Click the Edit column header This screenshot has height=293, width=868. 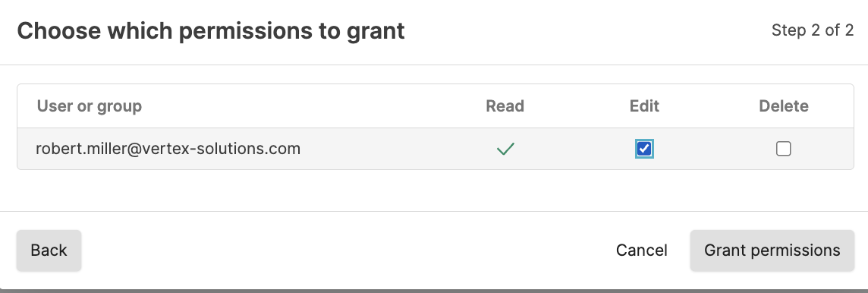[x=644, y=106]
